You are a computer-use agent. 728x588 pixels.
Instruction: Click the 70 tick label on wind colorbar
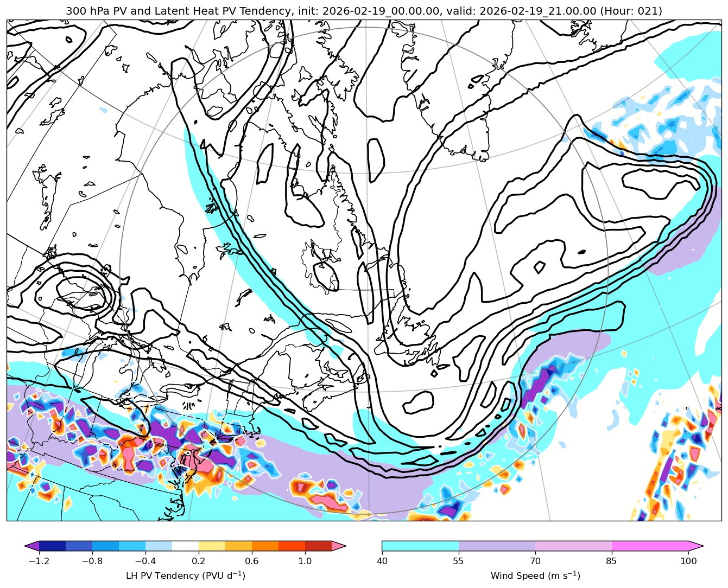535,561
